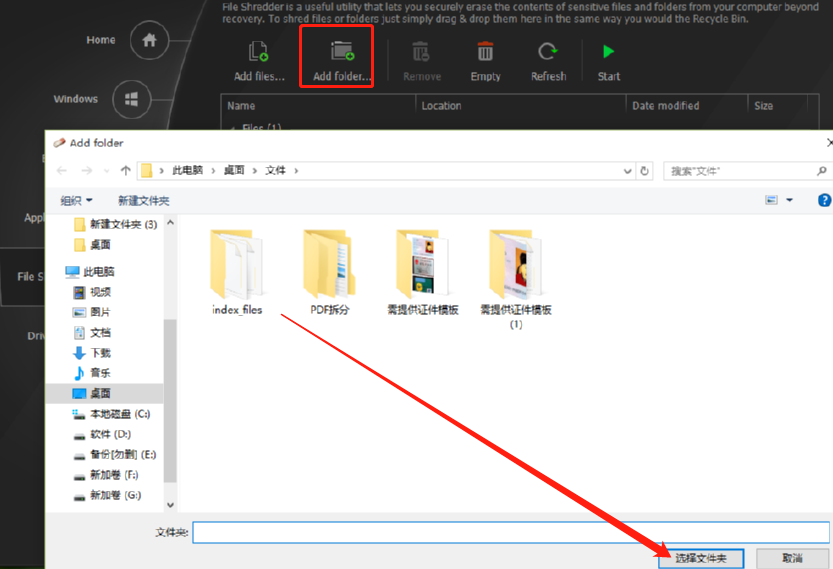This screenshot has height=569, width=833.
Task: Click the 新建文件夹 button
Action: 143,201
